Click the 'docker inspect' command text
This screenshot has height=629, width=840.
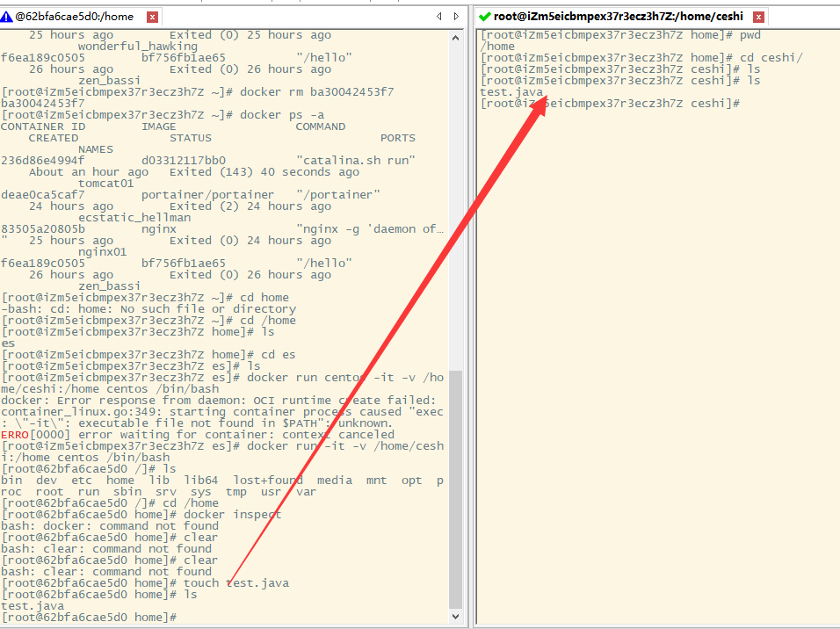(x=233, y=514)
